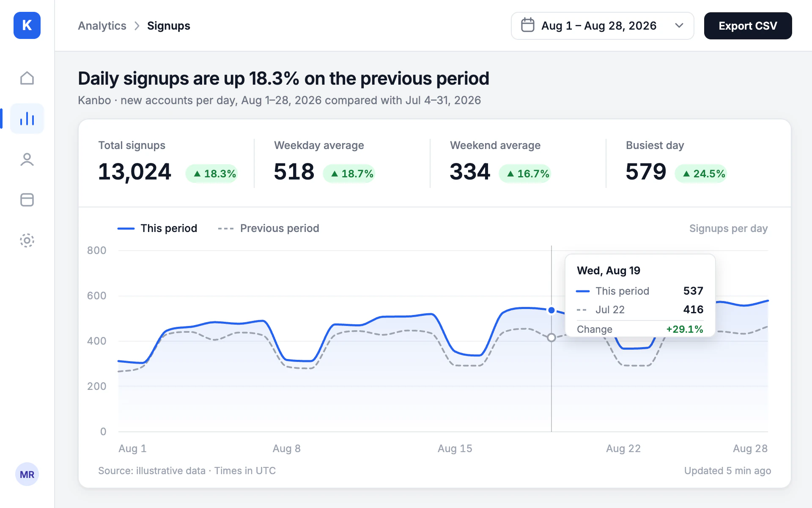Open the Settings gear sidebar icon

[27, 240]
